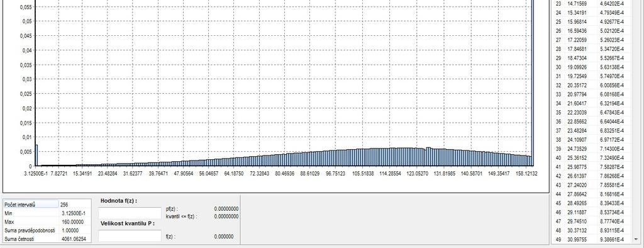Click x-axis label 158.12132 on histogram
The height and width of the screenshot is (248, 644).
(526, 174)
